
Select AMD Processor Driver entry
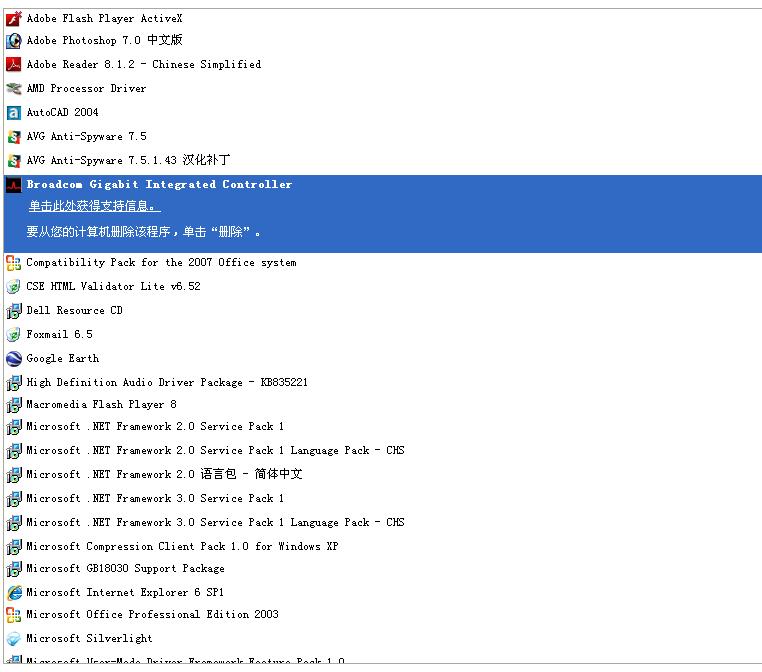[86, 88]
